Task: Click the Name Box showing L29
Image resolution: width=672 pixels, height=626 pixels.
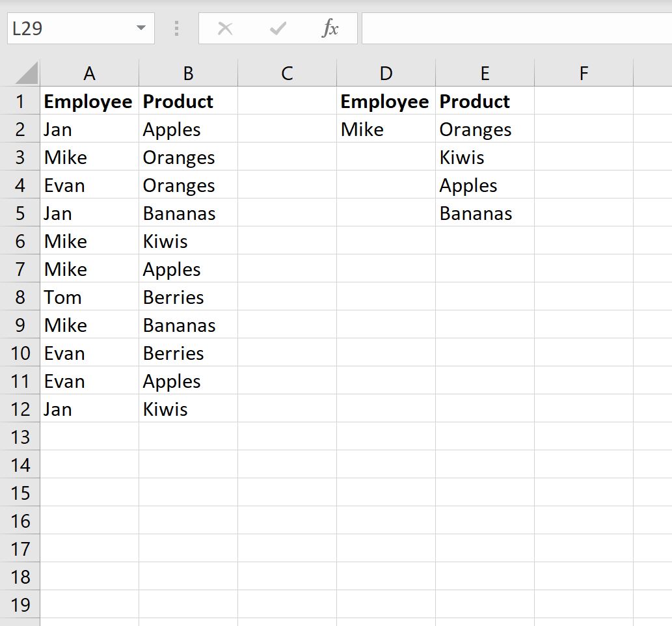Action: pos(72,28)
